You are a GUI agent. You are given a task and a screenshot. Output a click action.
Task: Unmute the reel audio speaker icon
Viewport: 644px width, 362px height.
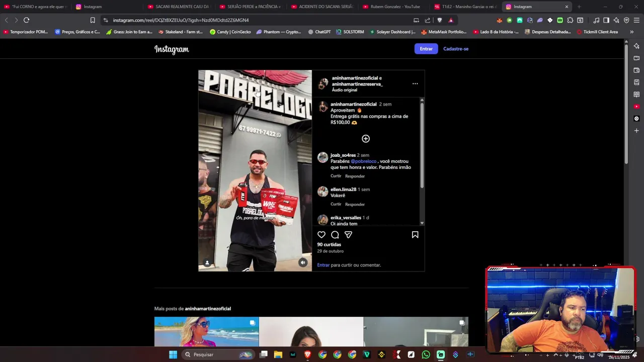[303, 262]
